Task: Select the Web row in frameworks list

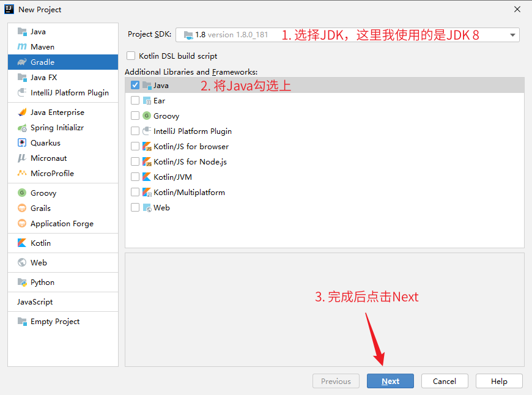Action: pos(161,208)
